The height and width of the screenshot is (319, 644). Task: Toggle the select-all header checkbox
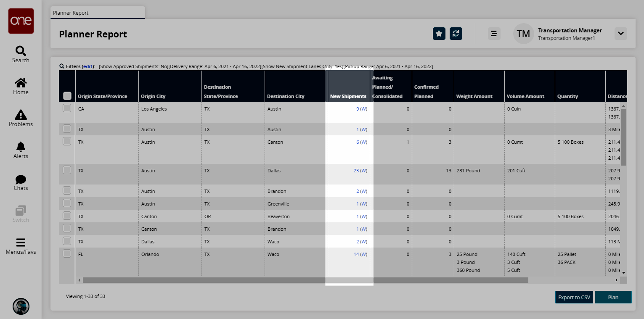[x=67, y=96]
